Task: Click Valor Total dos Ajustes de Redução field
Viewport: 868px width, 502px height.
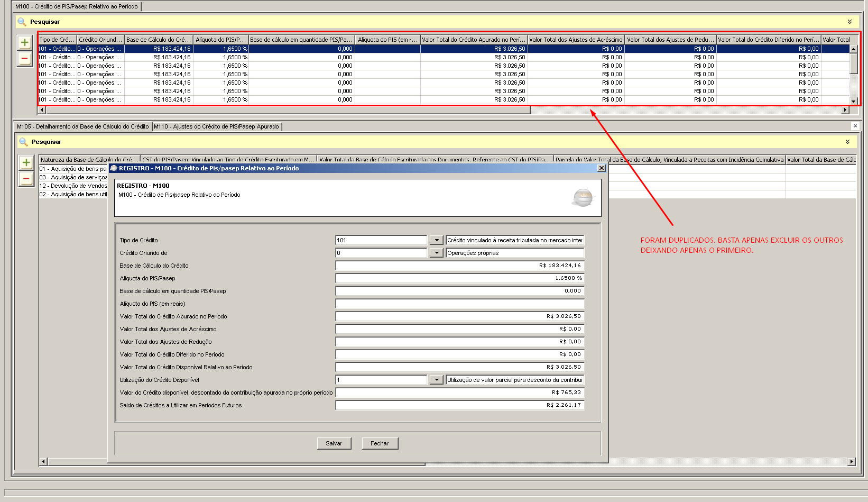Action: tap(460, 342)
